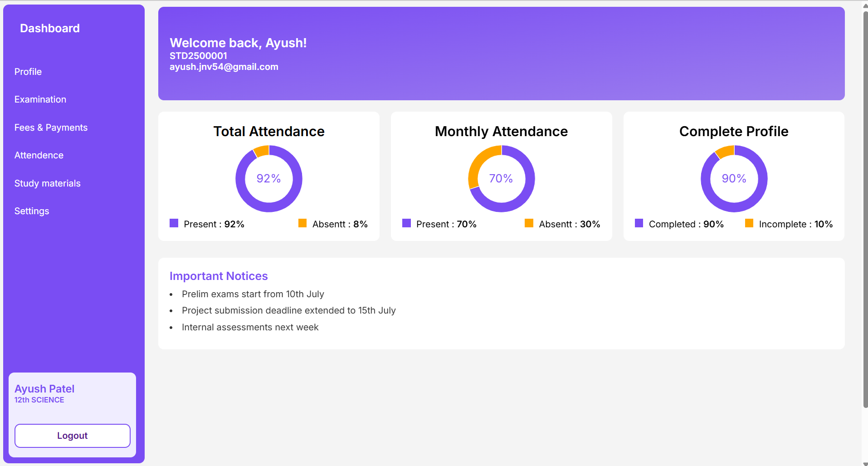Click the Logout button
868x466 pixels.
point(72,435)
